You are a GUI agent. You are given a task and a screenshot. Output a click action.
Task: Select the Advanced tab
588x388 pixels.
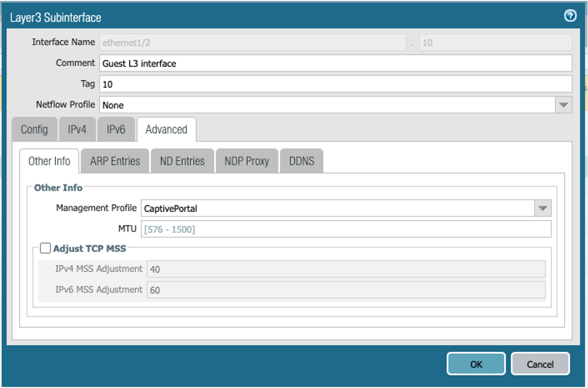pos(165,130)
